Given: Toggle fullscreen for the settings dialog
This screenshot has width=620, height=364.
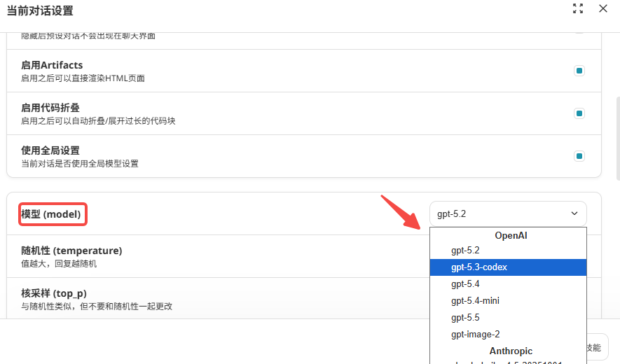Looking at the screenshot, I should tap(578, 8).
